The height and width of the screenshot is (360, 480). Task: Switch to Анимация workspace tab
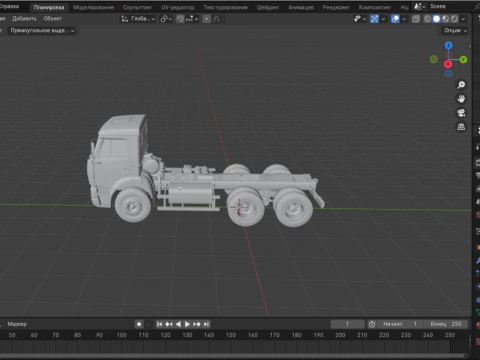point(301,7)
